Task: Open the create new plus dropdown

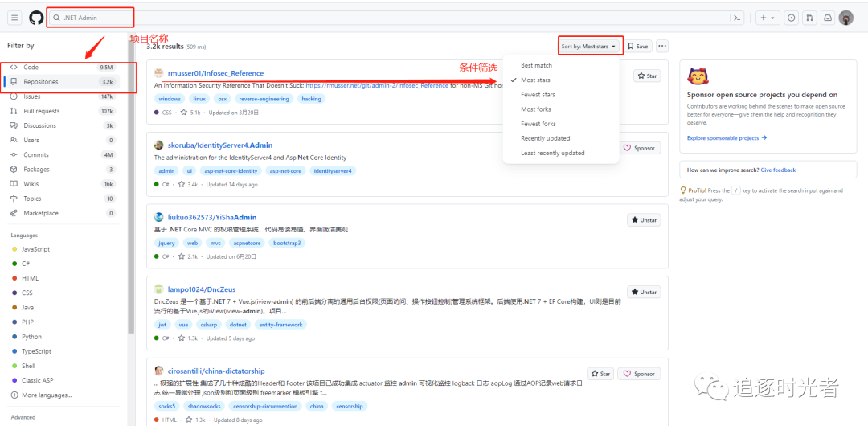Action: (x=768, y=18)
